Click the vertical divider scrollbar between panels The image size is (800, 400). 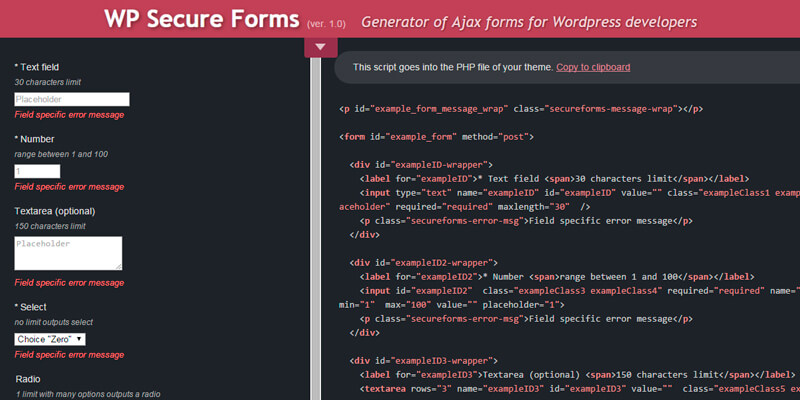click(x=314, y=230)
